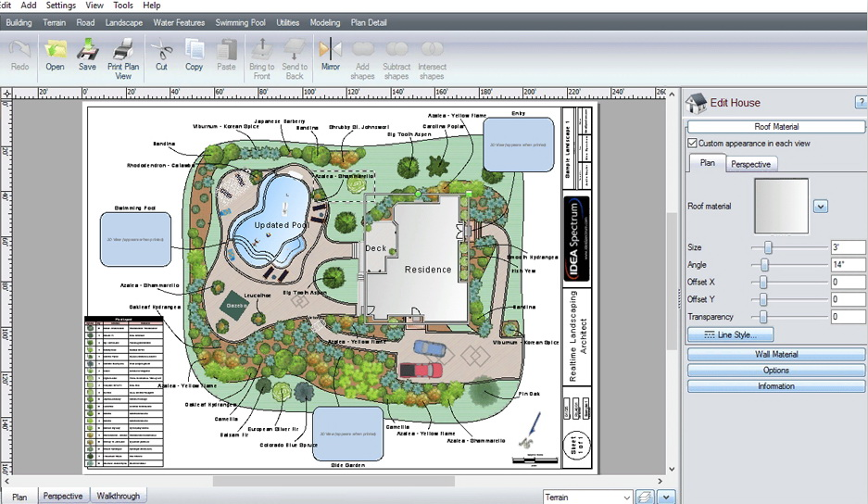Activate the Mirror tool
The width and height of the screenshot is (868, 504).
[330, 56]
